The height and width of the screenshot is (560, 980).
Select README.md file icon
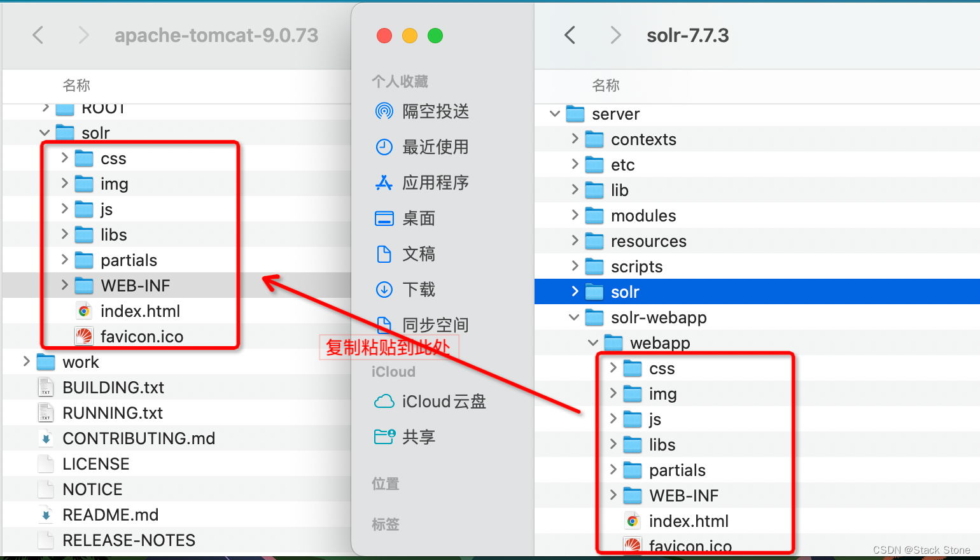[46, 515]
